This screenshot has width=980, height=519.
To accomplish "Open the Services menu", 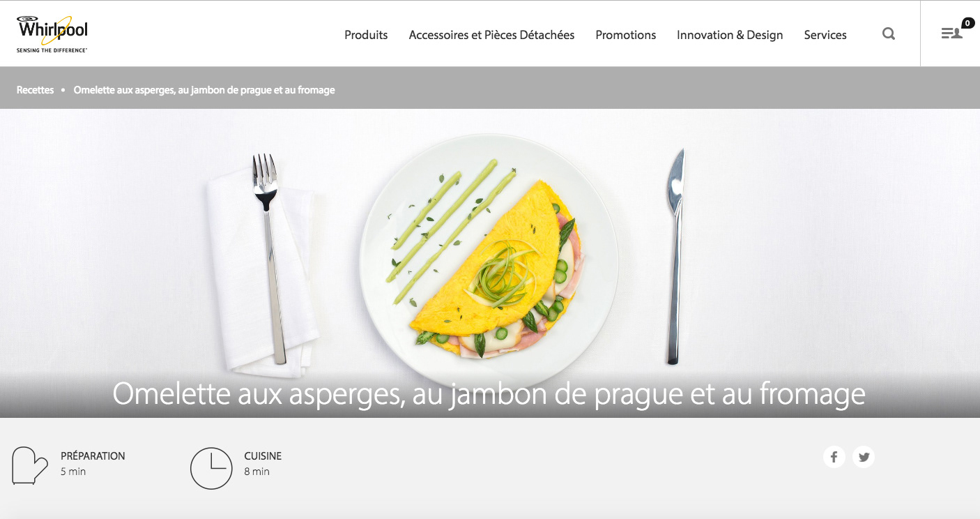I will coord(825,35).
